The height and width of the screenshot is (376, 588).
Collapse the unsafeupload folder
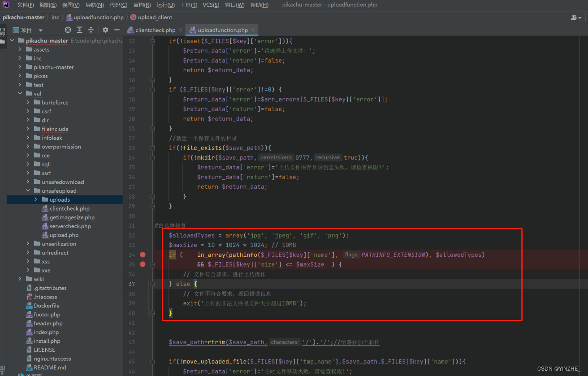28,191
